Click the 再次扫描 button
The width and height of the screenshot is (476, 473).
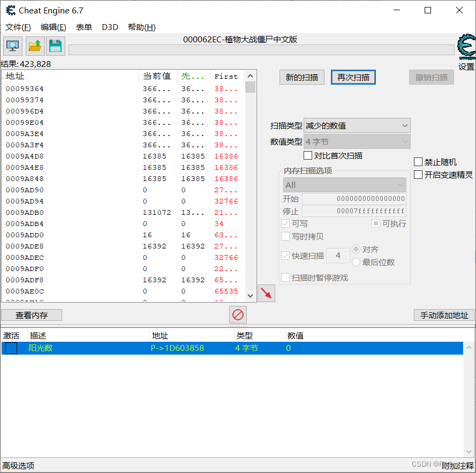353,78
